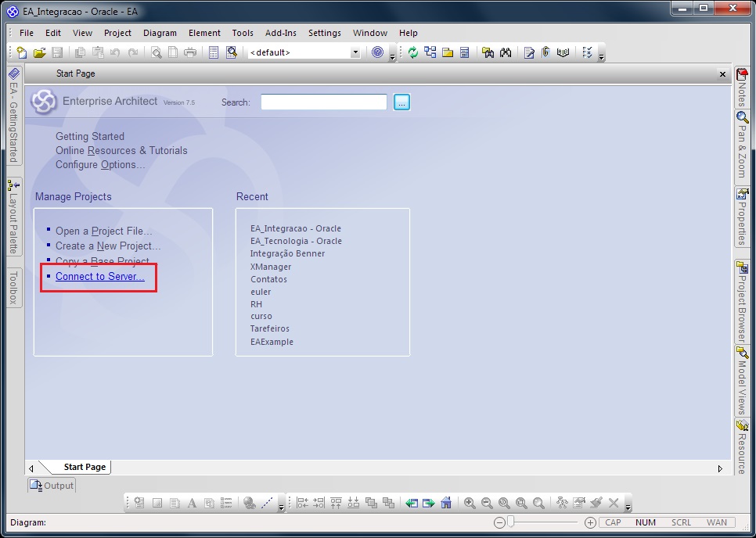This screenshot has height=538, width=756.
Task: Click the auto layout diagram icon
Action: click(x=562, y=503)
